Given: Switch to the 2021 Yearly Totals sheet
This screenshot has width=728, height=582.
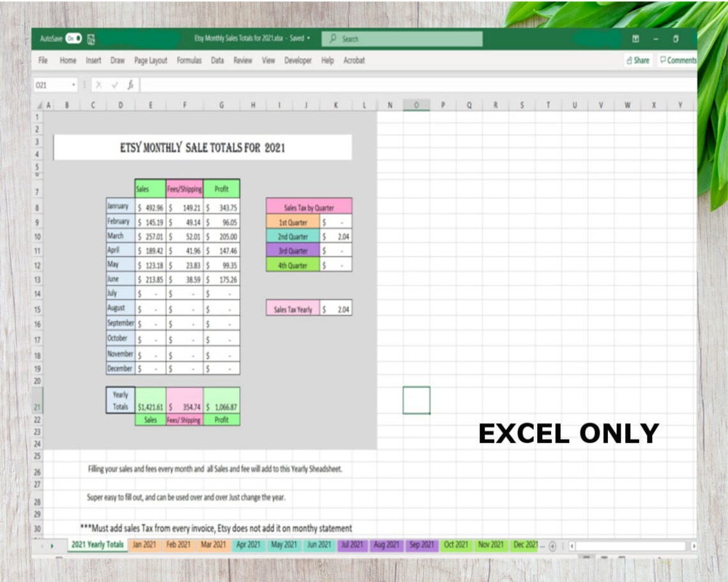Looking at the screenshot, I should coord(96,545).
